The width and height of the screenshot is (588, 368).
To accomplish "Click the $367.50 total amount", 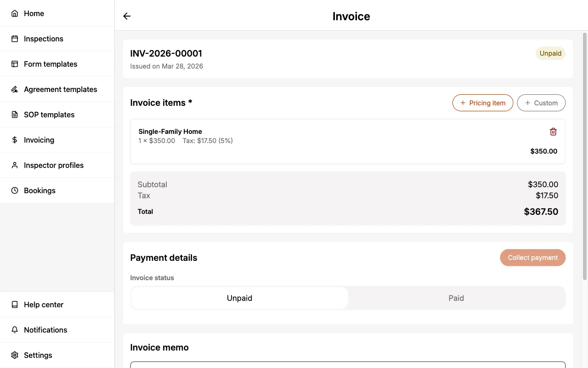I will tap(541, 212).
